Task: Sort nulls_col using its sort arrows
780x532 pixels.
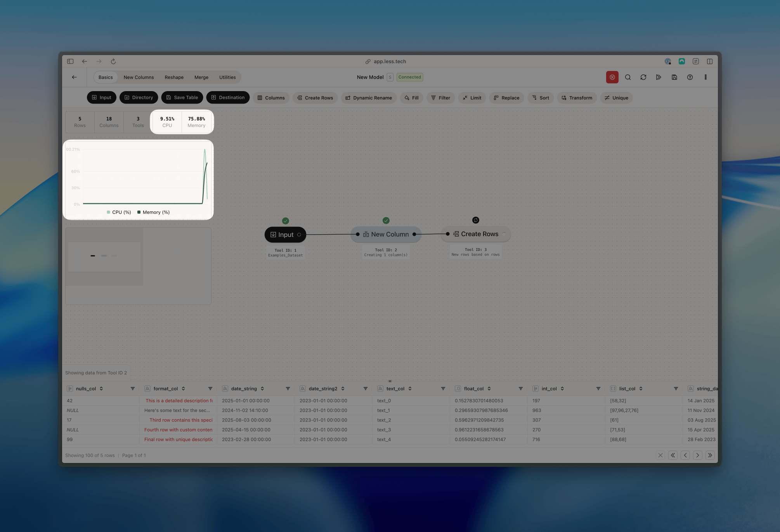Action: point(101,389)
